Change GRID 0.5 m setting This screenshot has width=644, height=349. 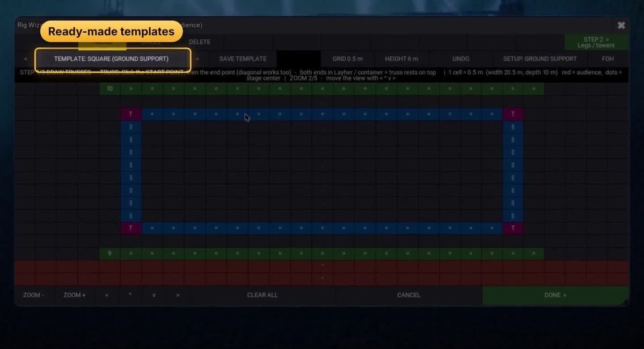347,59
